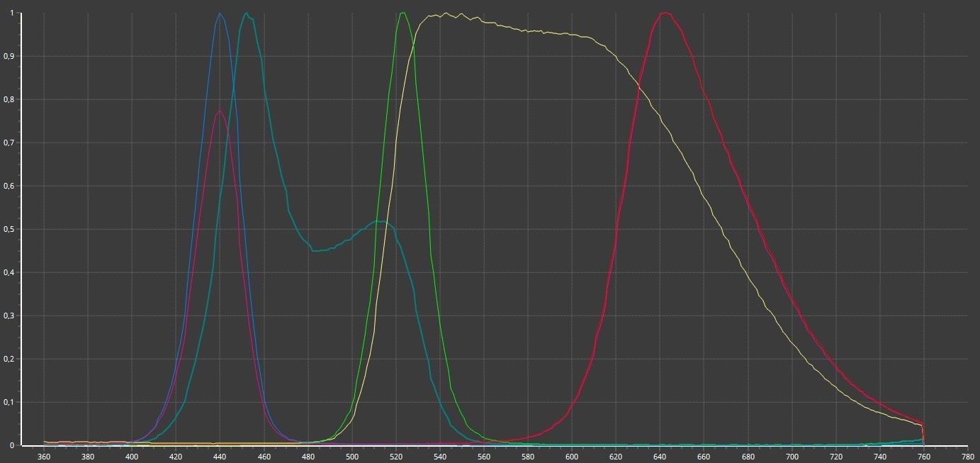Click the 700 tick label on the x-axis
Image resolution: width=980 pixels, height=463 pixels.
point(792,457)
